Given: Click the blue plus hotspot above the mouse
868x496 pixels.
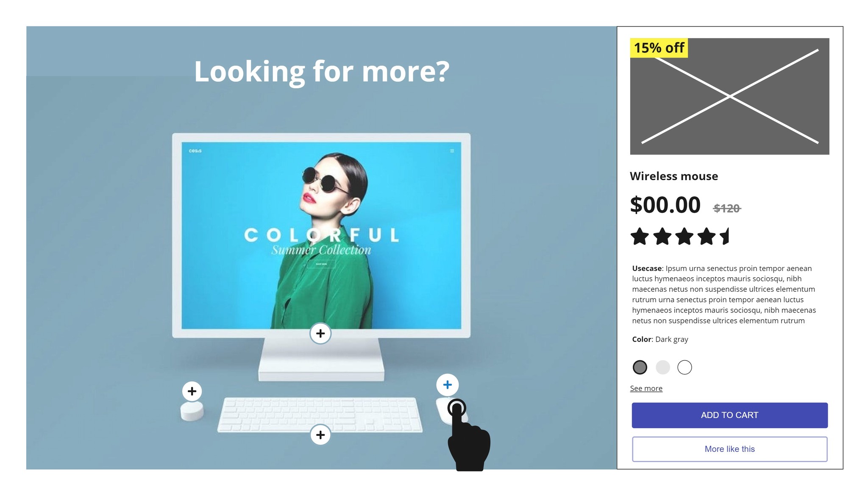Looking at the screenshot, I should pos(447,385).
